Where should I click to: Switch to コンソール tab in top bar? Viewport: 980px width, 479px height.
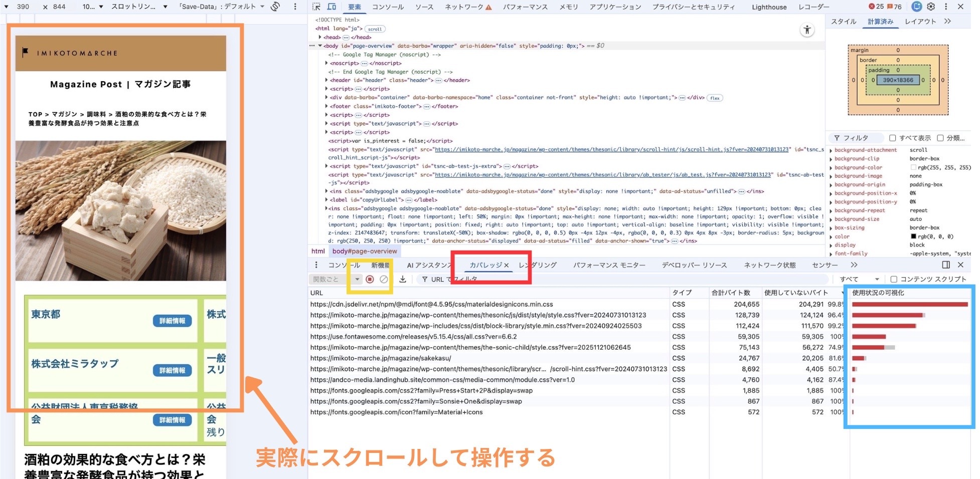coord(388,7)
